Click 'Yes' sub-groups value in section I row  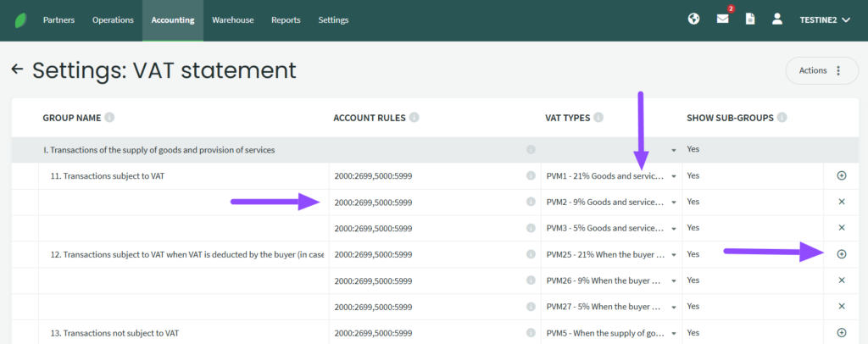[x=693, y=149]
